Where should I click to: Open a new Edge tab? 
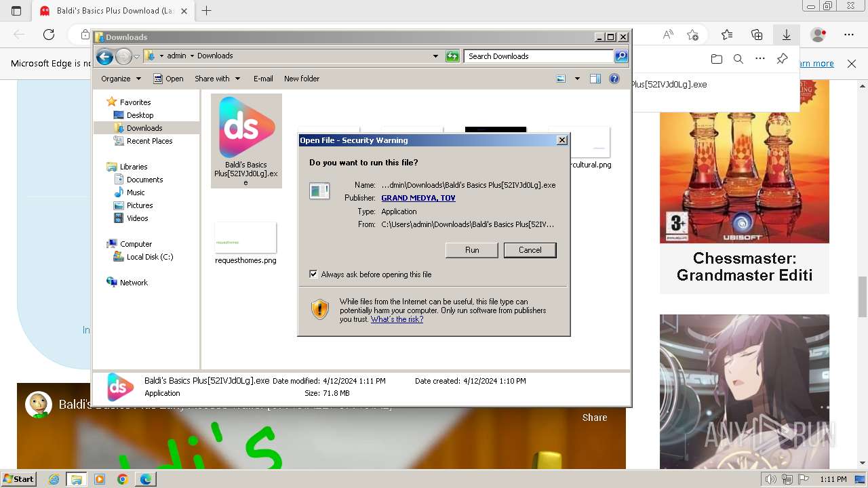pyautogui.click(x=207, y=11)
